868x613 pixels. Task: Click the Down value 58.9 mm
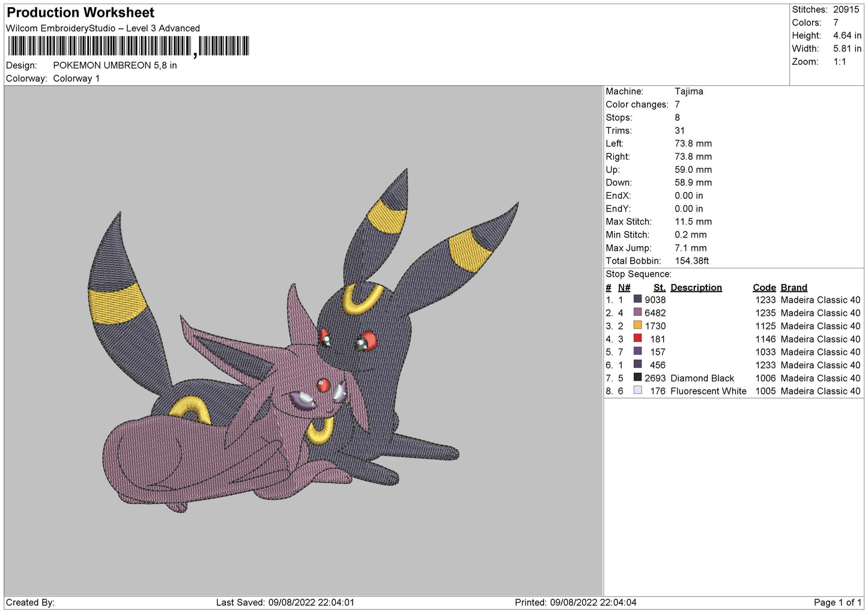(693, 183)
